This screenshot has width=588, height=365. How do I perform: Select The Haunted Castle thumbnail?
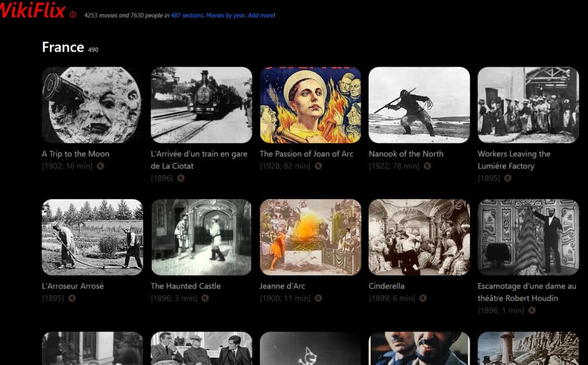pos(201,236)
